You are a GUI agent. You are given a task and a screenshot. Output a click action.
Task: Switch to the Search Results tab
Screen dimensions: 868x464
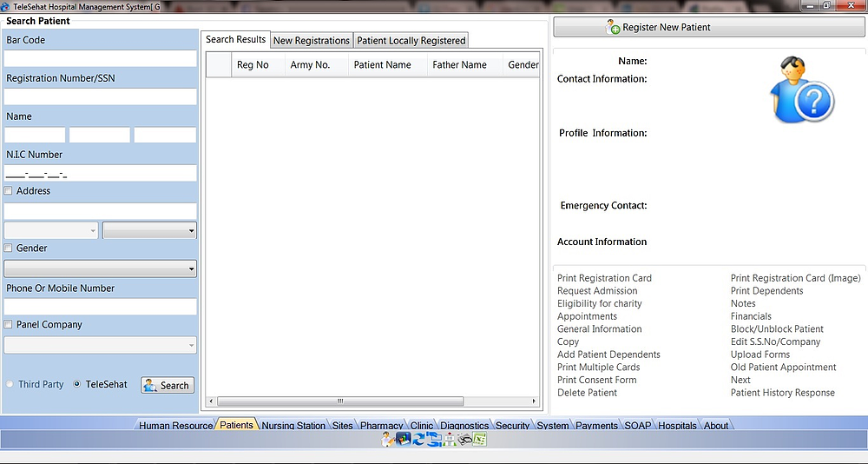click(x=236, y=39)
